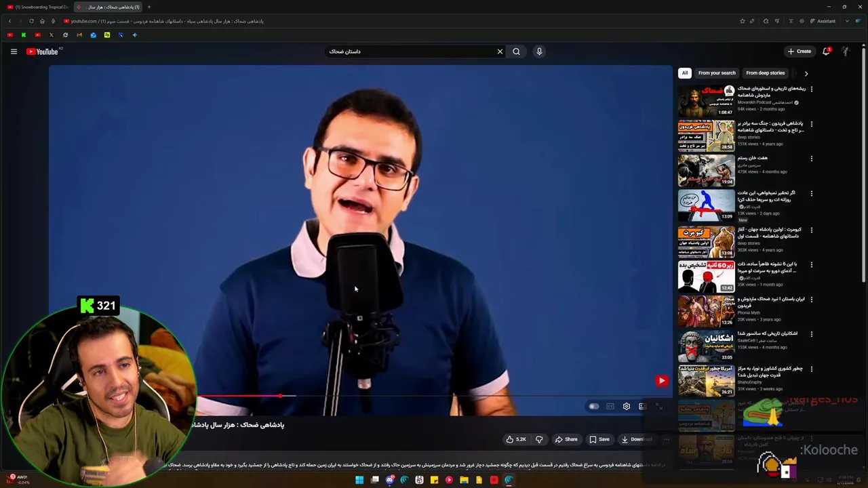This screenshot has height=488, width=868.
Task: Open the Create menu
Action: click(x=800, y=52)
